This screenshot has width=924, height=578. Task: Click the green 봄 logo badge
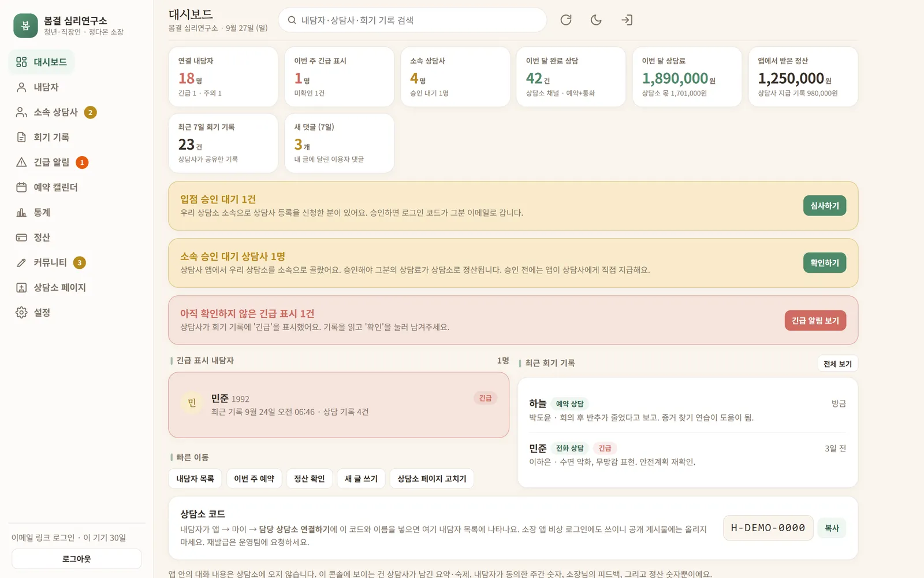(25, 25)
